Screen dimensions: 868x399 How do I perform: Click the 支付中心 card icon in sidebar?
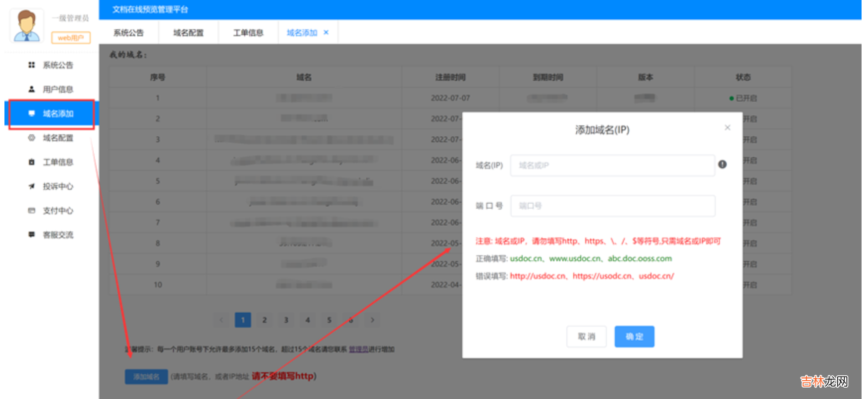coord(32,211)
